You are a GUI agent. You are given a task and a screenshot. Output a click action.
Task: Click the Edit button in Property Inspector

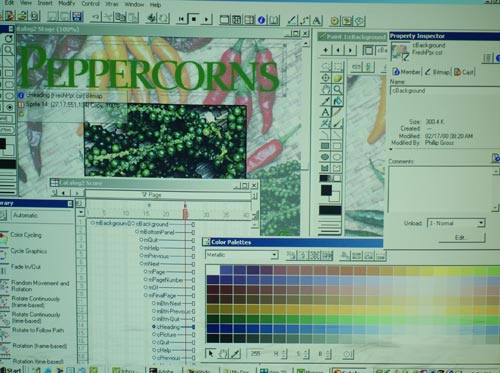tap(462, 237)
